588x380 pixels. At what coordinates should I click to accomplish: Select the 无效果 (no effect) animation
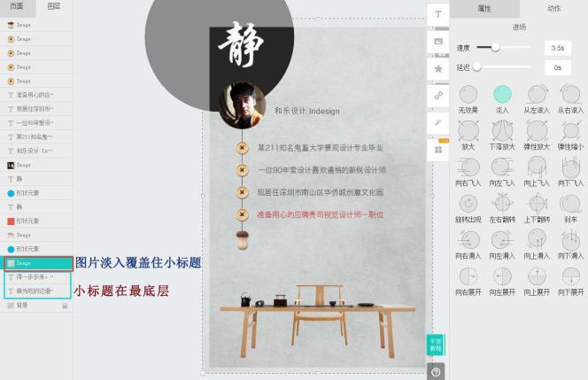[x=468, y=99]
